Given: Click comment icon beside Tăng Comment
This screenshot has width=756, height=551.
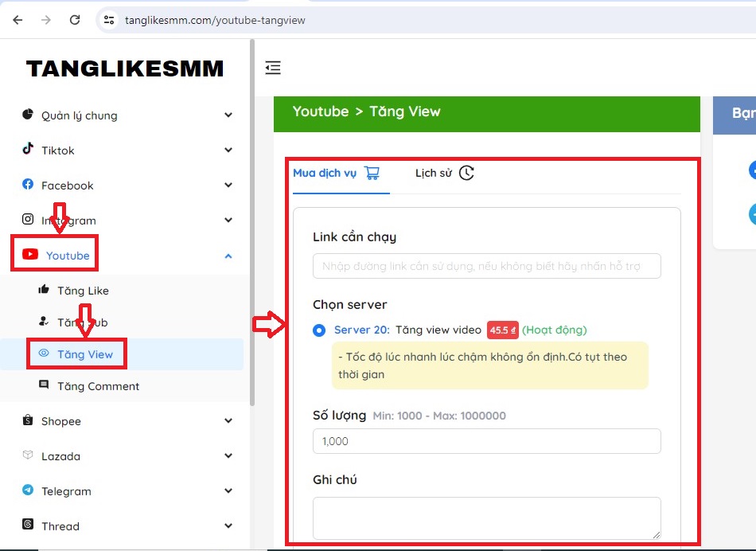Looking at the screenshot, I should coord(44,385).
